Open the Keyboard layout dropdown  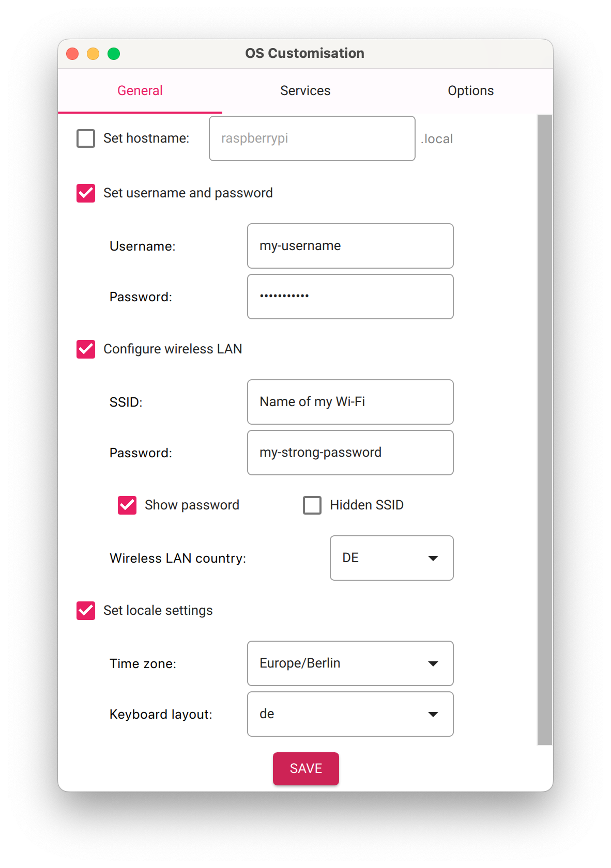coord(350,714)
